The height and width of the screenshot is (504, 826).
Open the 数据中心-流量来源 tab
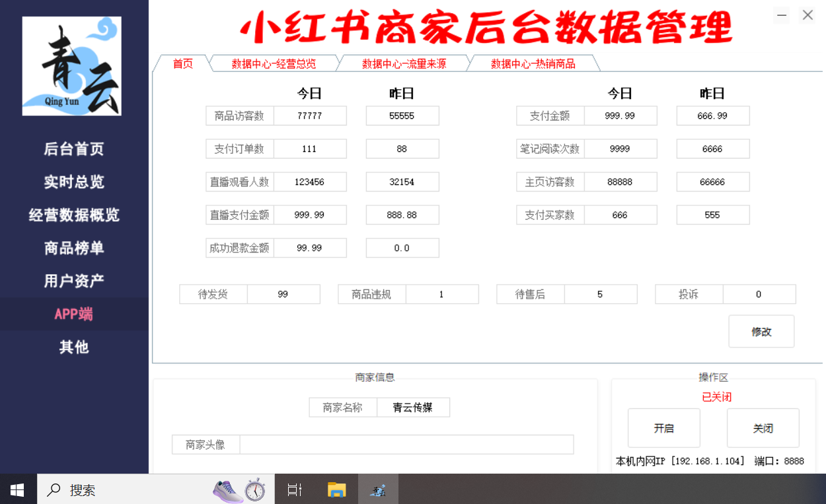tap(404, 63)
